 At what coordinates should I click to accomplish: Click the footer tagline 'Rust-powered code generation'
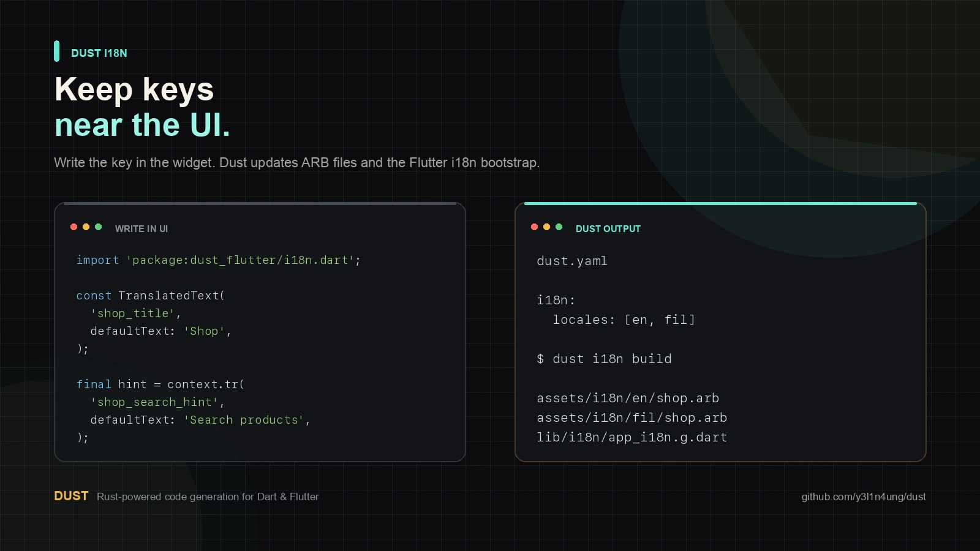208,497
